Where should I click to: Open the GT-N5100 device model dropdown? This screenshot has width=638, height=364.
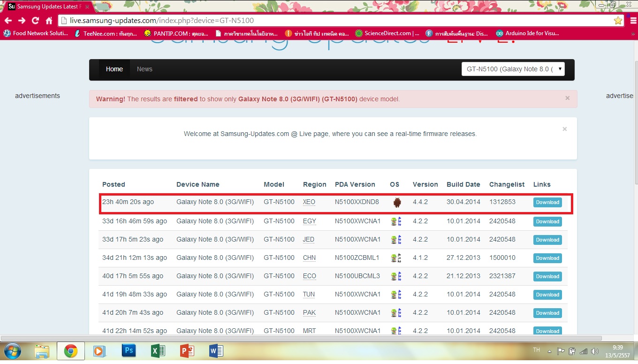tap(513, 69)
